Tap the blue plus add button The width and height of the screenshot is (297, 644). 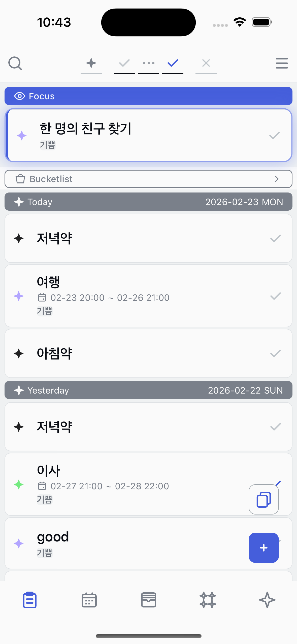(263, 548)
